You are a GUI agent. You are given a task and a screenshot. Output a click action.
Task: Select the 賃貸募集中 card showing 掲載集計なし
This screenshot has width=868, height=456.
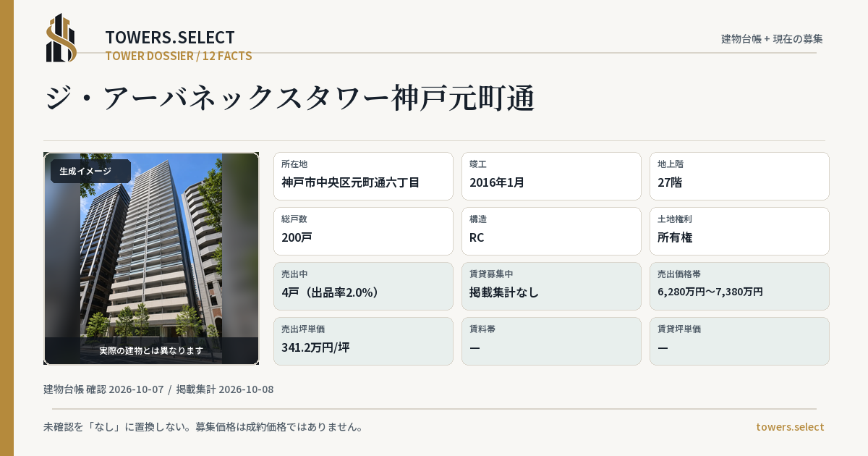point(551,286)
